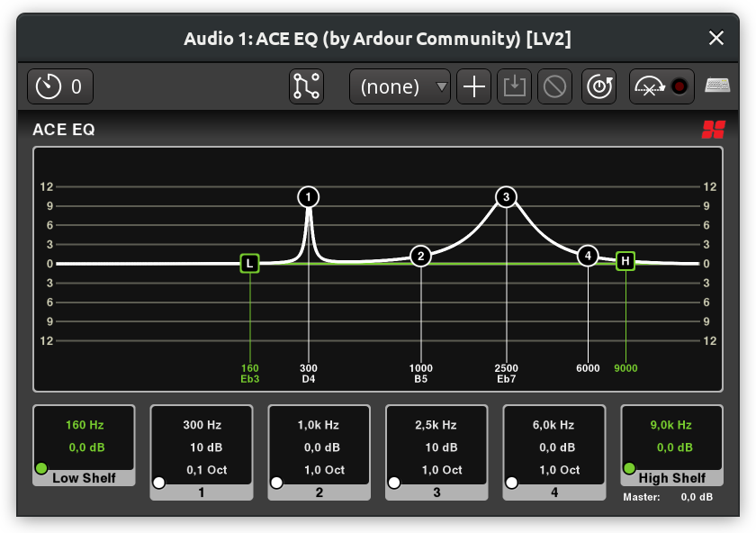
Task: Click band 3's 1,0 Oct bandwidth value
Action: coord(442,470)
